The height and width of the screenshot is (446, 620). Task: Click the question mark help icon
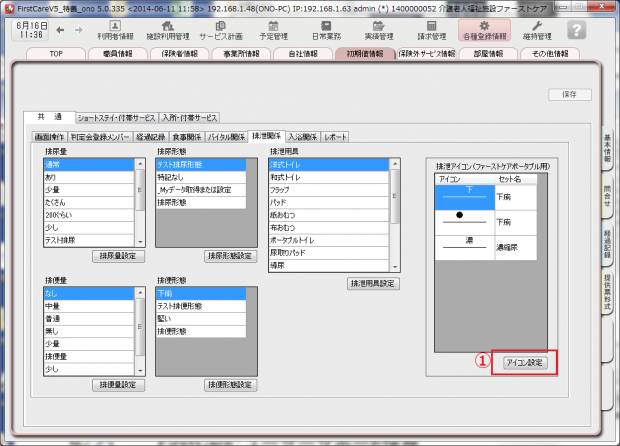tap(576, 29)
